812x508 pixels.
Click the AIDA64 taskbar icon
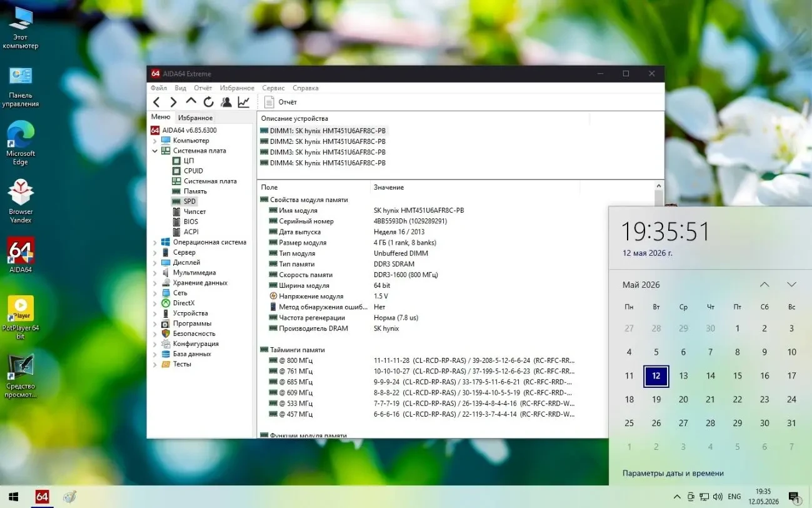[42, 497]
